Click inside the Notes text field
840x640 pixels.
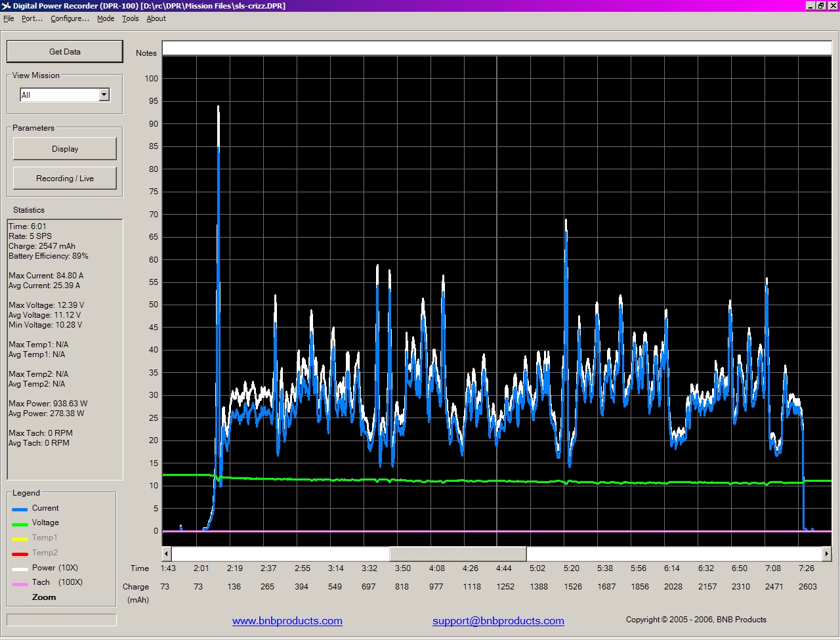point(496,48)
